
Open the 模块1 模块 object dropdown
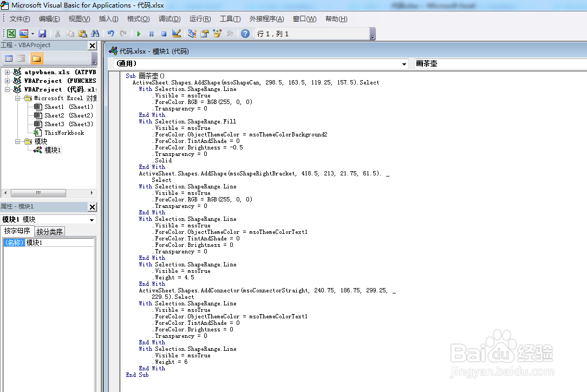click(x=92, y=220)
